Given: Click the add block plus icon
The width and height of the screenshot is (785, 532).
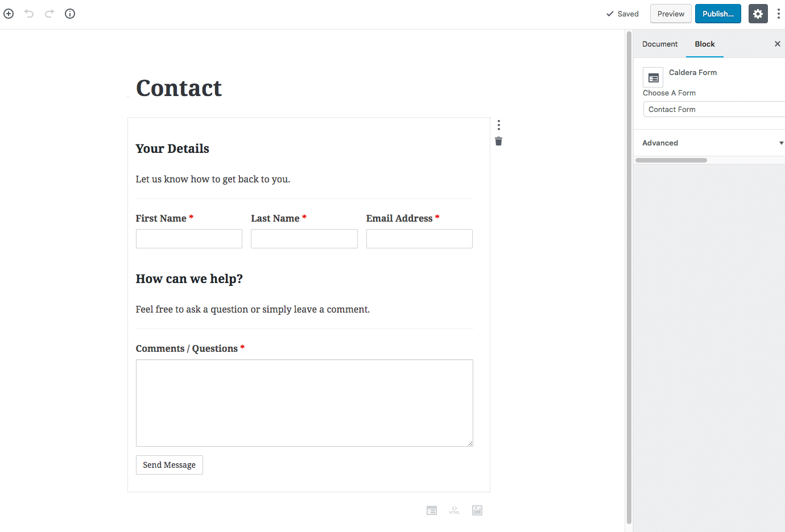Looking at the screenshot, I should click(9, 14).
